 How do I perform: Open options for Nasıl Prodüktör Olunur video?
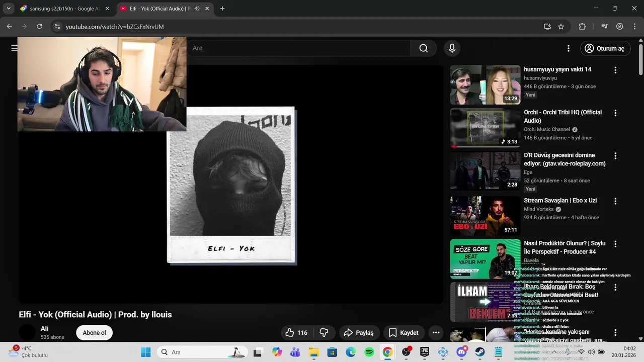(615, 244)
